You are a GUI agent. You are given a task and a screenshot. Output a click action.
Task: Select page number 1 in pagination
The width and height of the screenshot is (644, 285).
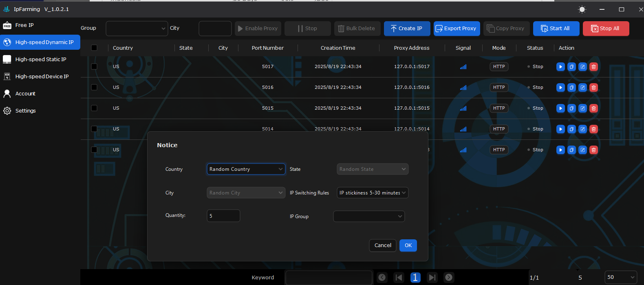(415, 277)
